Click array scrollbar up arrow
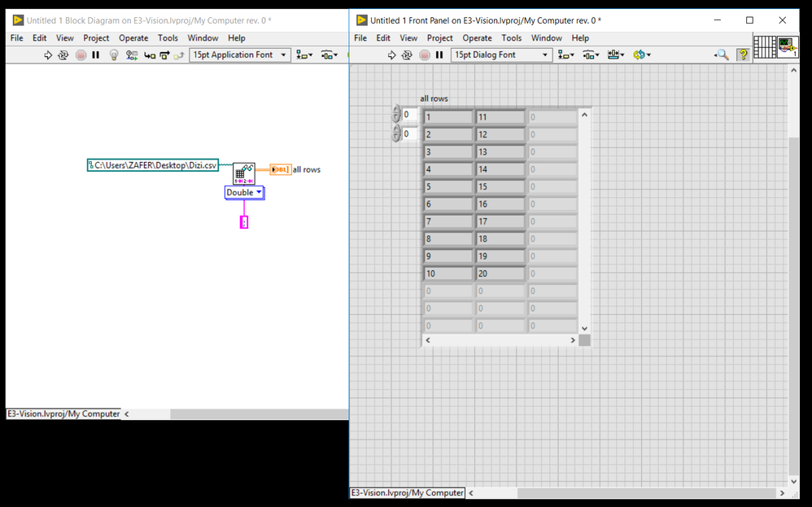Image resolution: width=812 pixels, height=507 pixels. (x=585, y=115)
